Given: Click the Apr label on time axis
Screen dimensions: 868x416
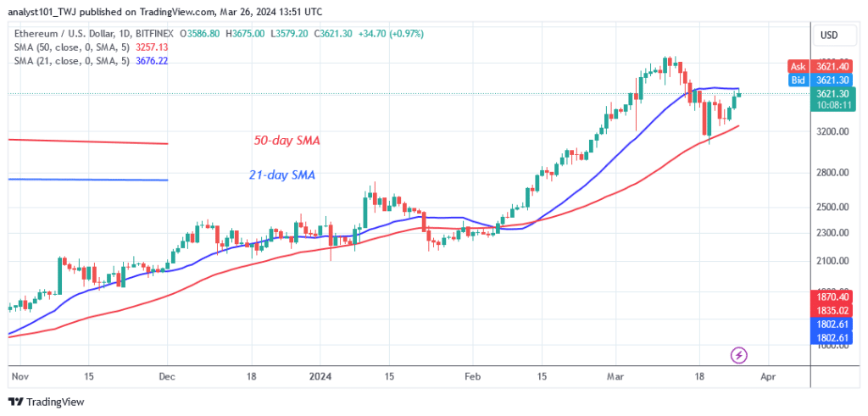Looking at the screenshot, I should [768, 376].
